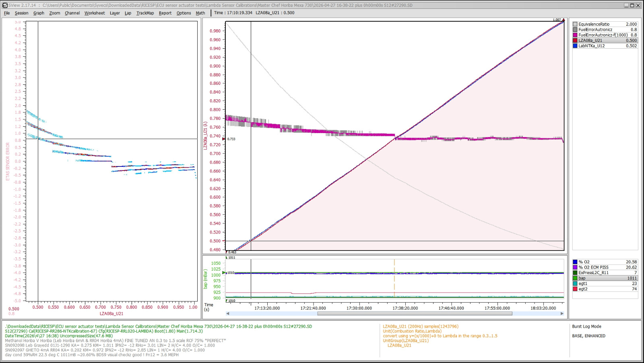Click the egt1 teal color box
This screenshot has width=644, height=363.
tap(575, 283)
